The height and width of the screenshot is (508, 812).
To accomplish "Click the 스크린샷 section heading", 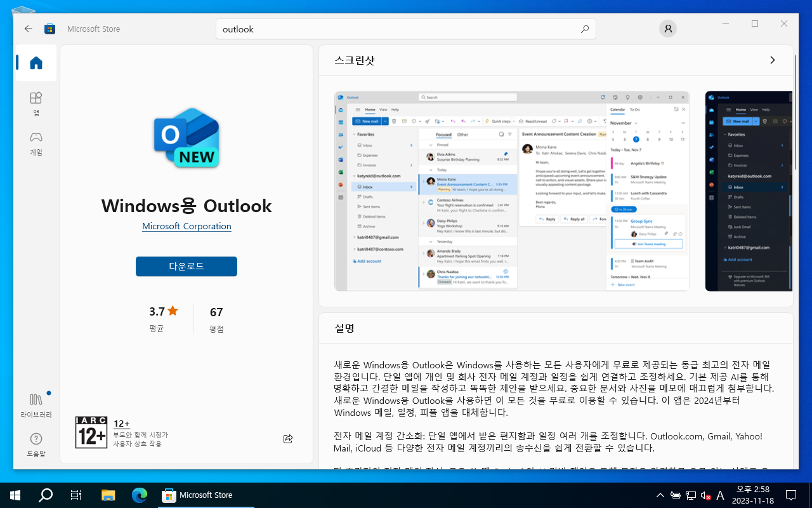I will pos(355,60).
